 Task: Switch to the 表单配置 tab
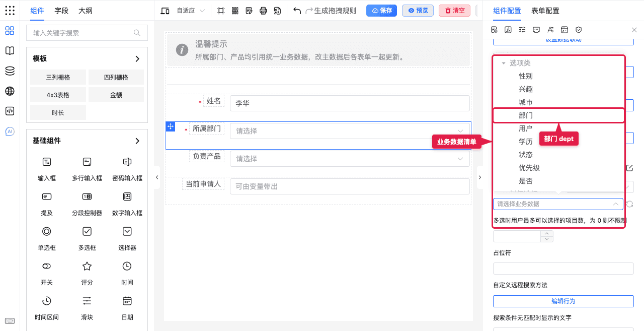(x=545, y=11)
